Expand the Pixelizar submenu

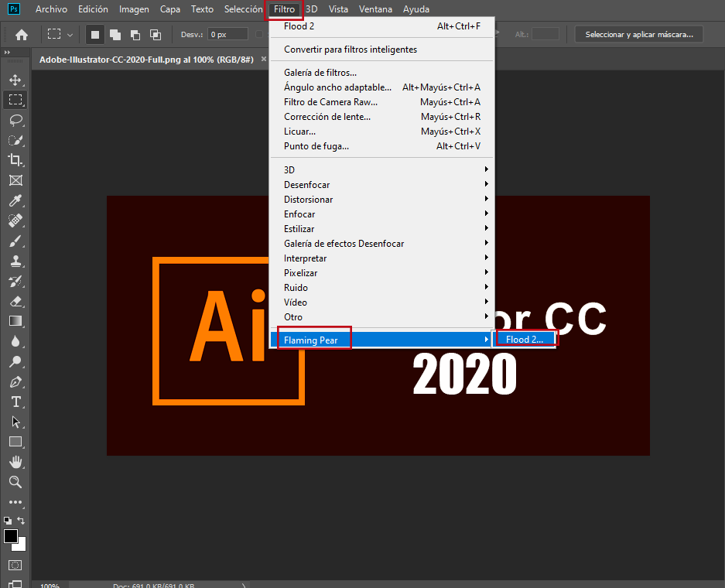[381, 273]
